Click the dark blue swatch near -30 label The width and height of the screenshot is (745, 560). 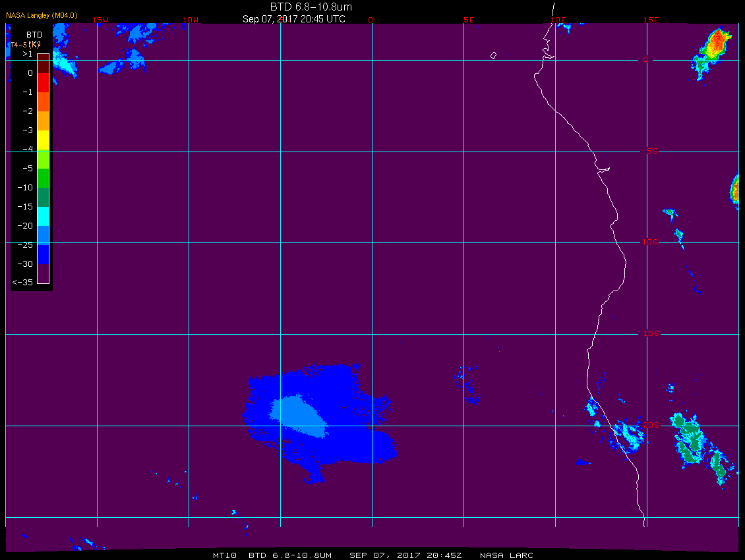click(44, 254)
